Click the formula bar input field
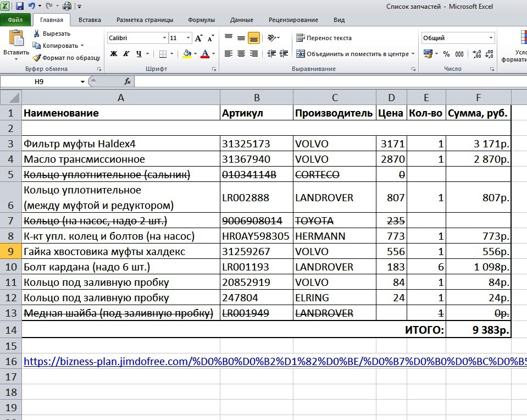 click(x=330, y=81)
